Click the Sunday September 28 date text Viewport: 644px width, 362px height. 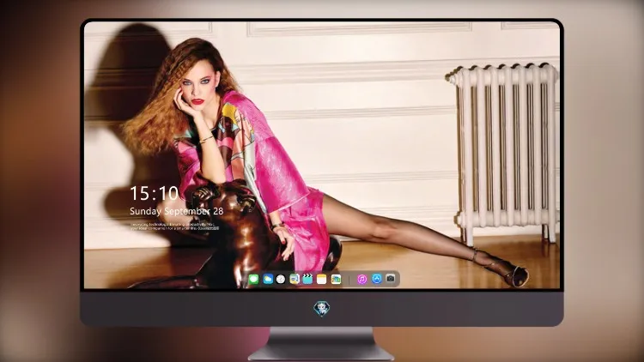point(177,211)
